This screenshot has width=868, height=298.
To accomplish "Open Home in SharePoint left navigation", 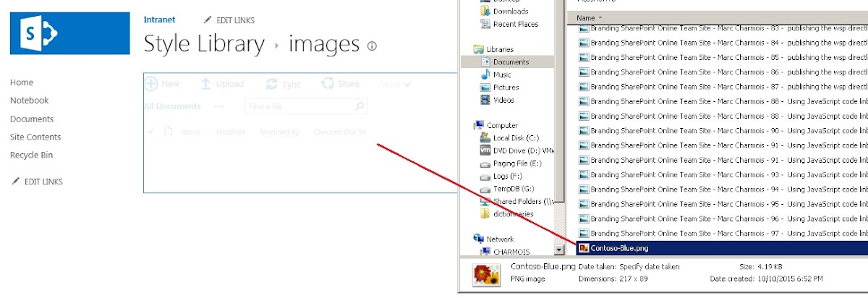I will [x=22, y=82].
